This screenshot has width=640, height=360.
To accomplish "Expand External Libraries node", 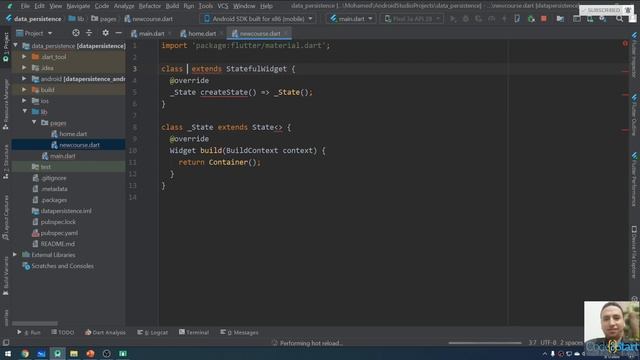I will pyautogui.click(x=15, y=255).
